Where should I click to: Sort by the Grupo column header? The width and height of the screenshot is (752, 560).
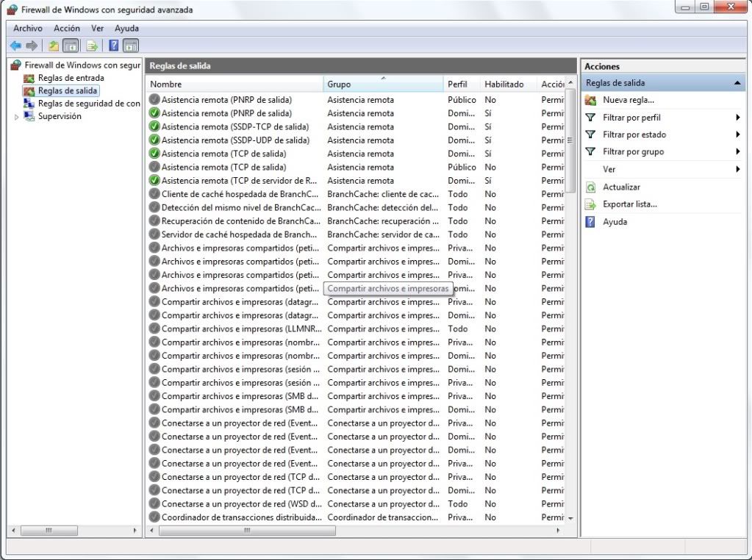[383, 84]
